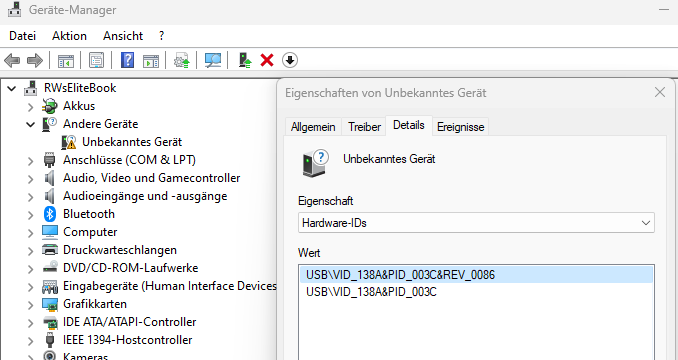Expand Audioeingänge und -ausgänge category
Screen dimensions: 678x360
coord(30,197)
